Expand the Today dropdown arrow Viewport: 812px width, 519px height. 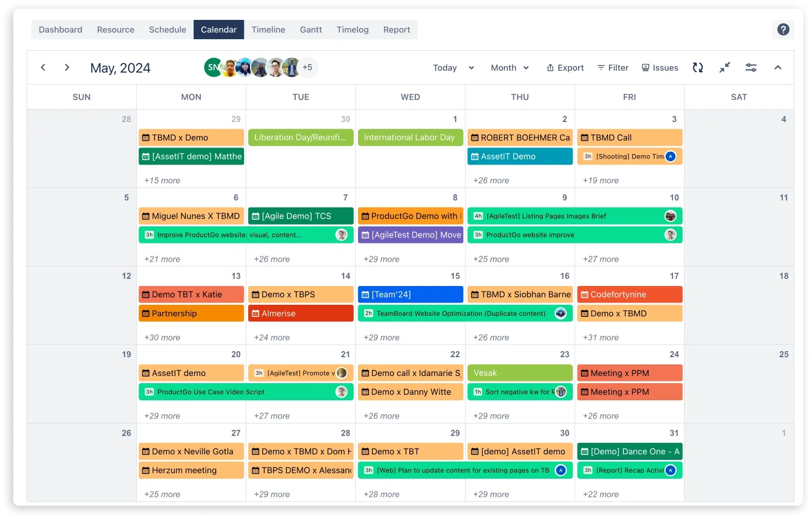pyautogui.click(x=471, y=67)
